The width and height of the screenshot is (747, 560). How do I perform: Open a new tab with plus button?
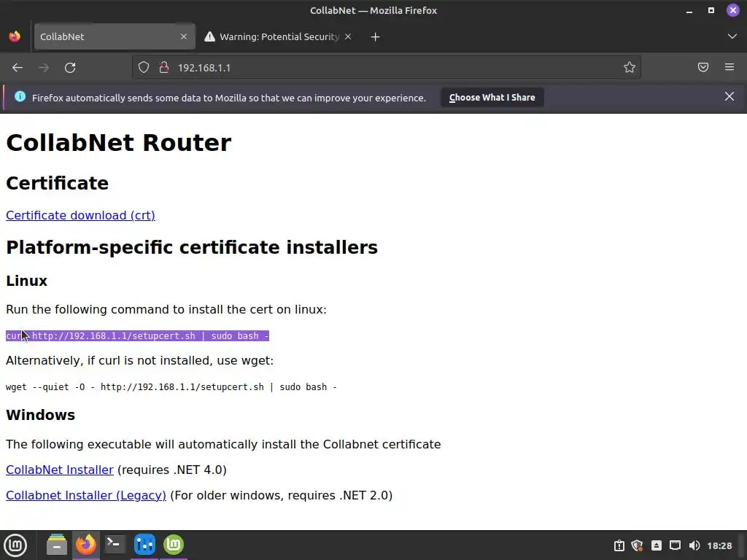pos(376,36)
